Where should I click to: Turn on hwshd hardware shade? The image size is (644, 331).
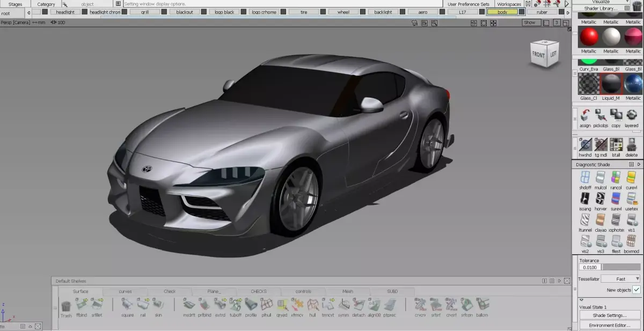(585, 146)
